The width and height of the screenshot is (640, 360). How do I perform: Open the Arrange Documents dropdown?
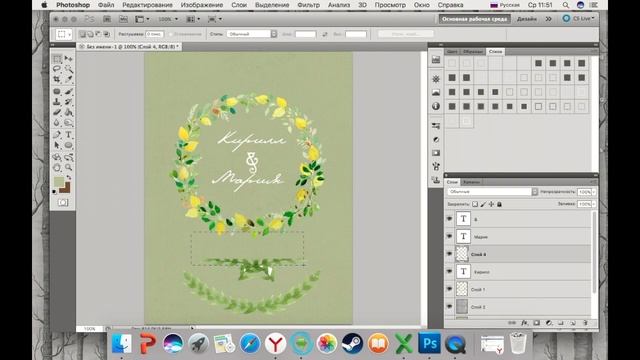pos(193,19)
